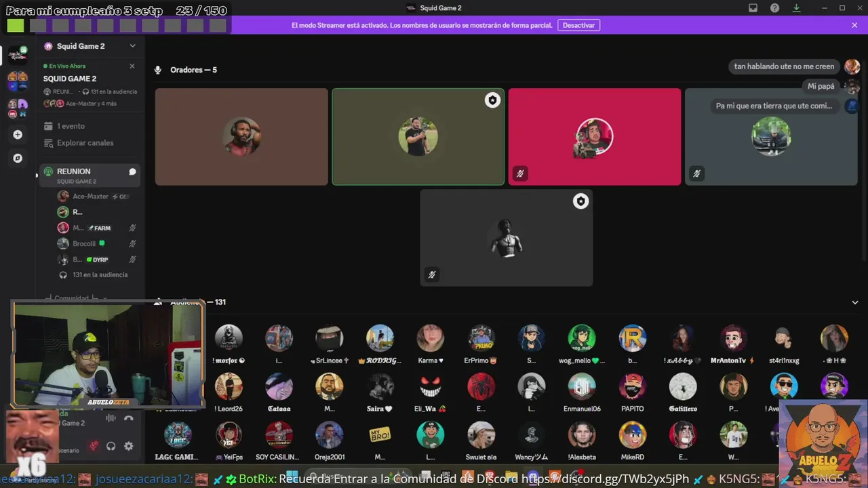Click headphones icon beside 131 en la audiencia

coord(63,275)
